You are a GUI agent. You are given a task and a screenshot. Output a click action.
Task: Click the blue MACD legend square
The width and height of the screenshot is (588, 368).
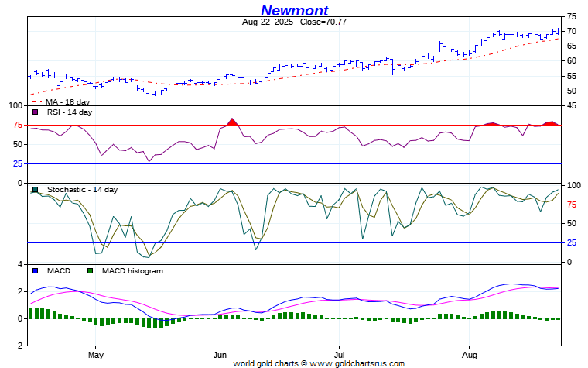coord(35,271)
